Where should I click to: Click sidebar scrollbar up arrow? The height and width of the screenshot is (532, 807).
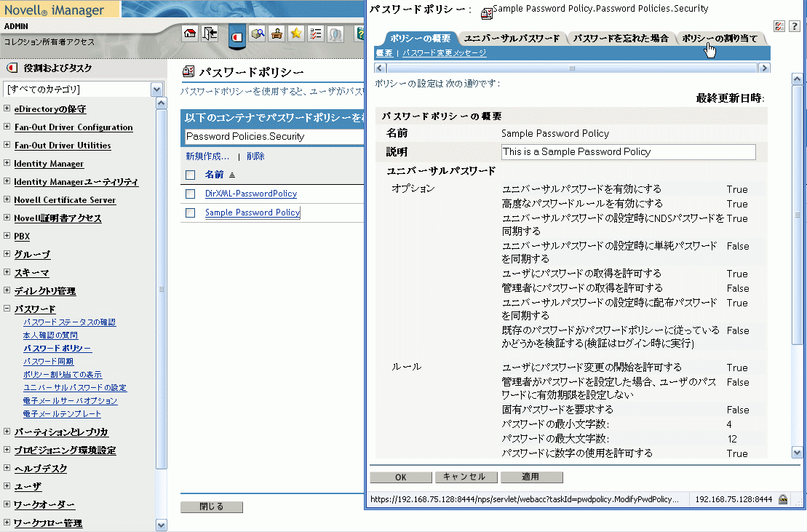[x=161, y=103]
